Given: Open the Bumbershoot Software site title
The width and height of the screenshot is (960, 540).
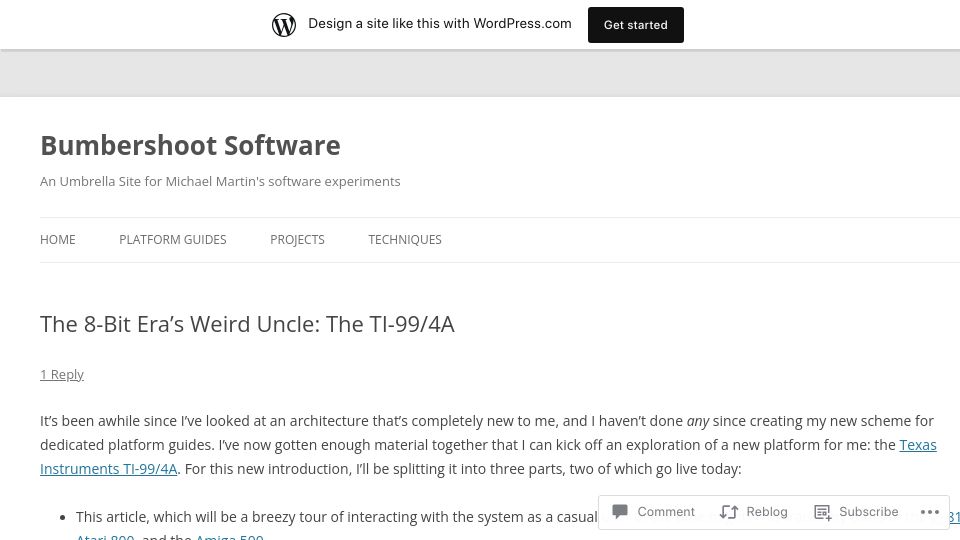Looking at the screenshot, I should pos(190,146).
